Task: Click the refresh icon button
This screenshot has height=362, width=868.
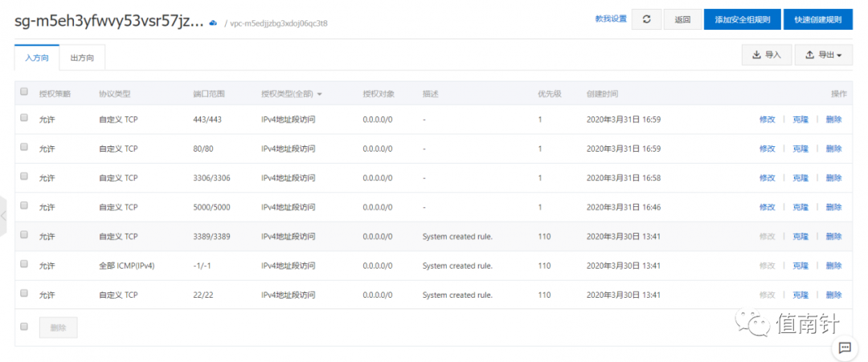Action: point(646,19)
